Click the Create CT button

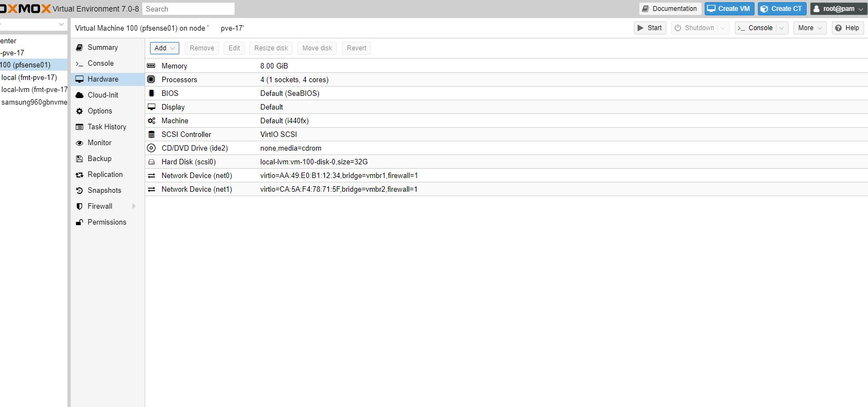(x=782, y=9)
